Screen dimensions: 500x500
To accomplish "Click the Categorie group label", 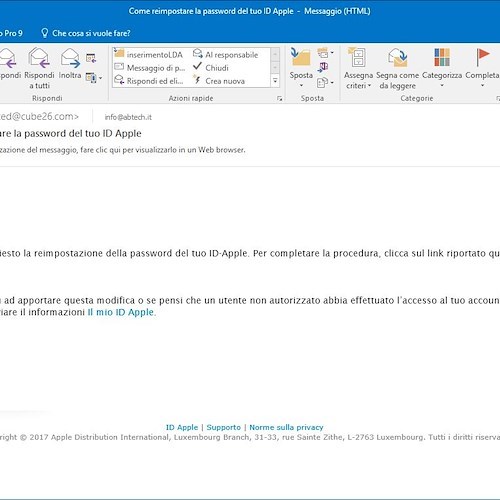I will point(417,98).
